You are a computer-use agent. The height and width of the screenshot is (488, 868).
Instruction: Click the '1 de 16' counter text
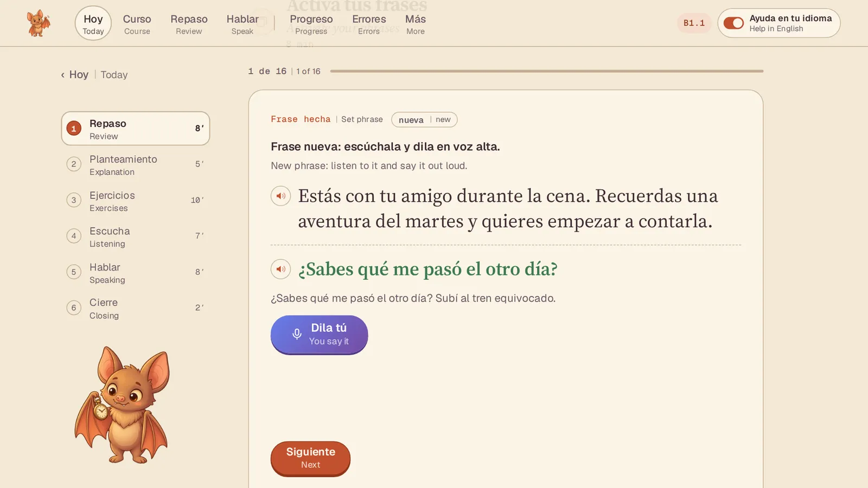(267, 71)
